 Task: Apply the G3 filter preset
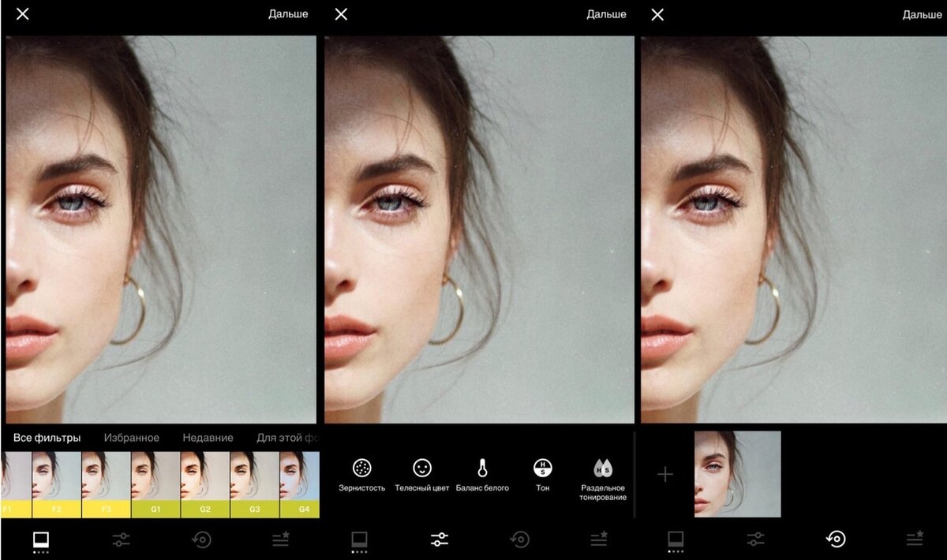(x=254, y=484)
